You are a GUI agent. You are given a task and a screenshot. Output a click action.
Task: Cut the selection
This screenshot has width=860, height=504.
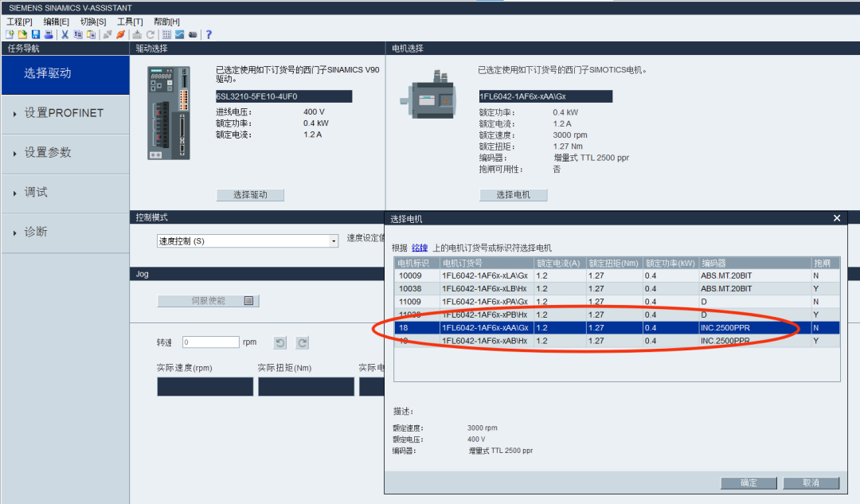[x=64, y=34]
